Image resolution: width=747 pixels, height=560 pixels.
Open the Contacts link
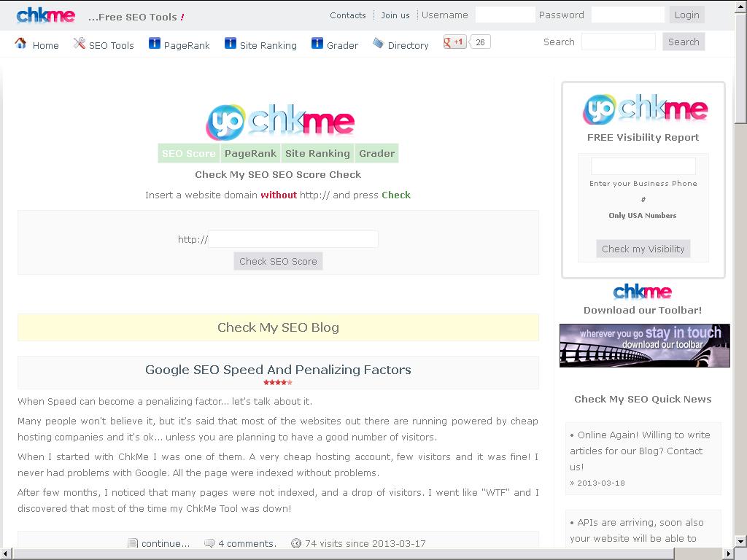click(348, 15)
